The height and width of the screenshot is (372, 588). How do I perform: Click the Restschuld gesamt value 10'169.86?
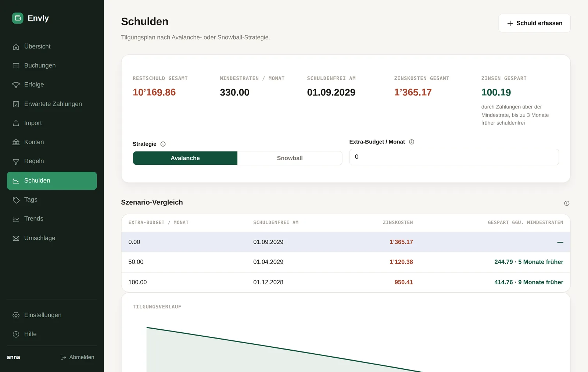click(154, 92)
